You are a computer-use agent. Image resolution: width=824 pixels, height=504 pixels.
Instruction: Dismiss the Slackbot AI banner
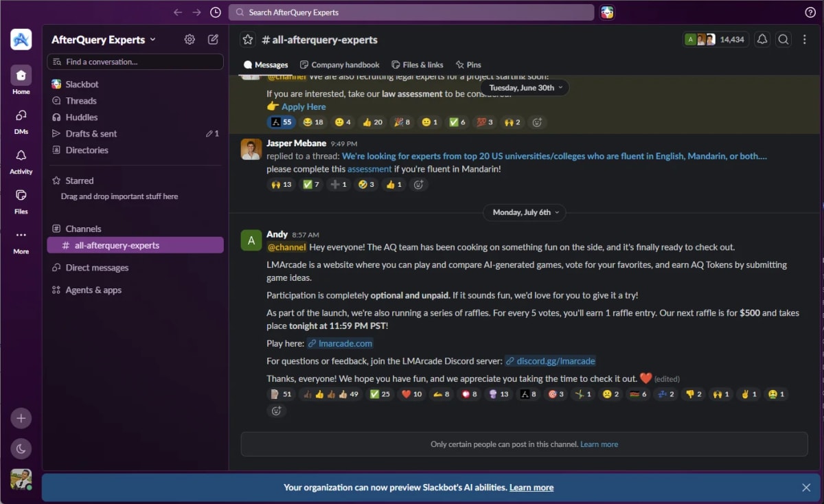click(x=806, y=488)
